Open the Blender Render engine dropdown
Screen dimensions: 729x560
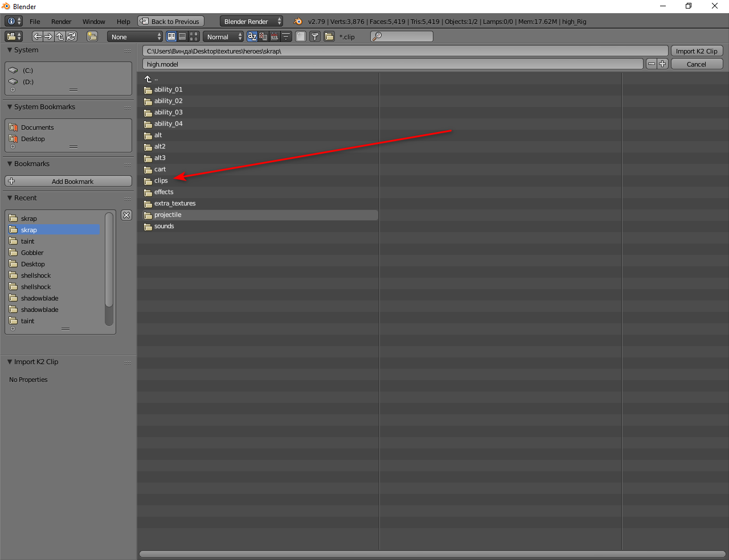[251, 21]
